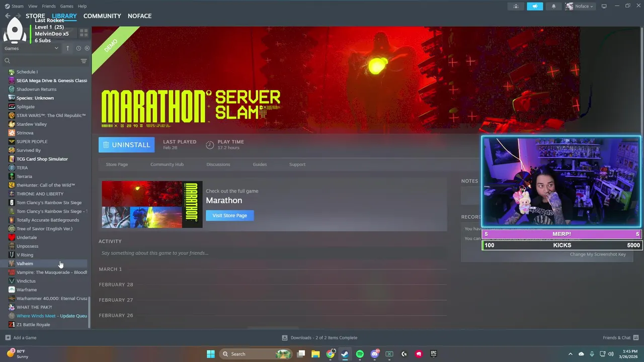Open Spotify from the taskbar
Viewport: 644px width, 362px height.
coord(360,354)
